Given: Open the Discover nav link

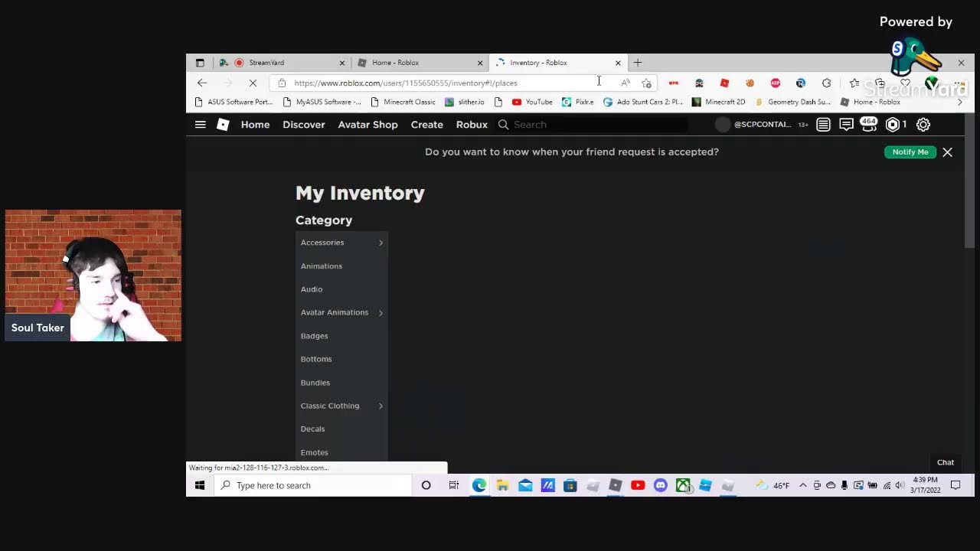Looking at the screenshot, I should pyautogui.click(x=304, y=124).
